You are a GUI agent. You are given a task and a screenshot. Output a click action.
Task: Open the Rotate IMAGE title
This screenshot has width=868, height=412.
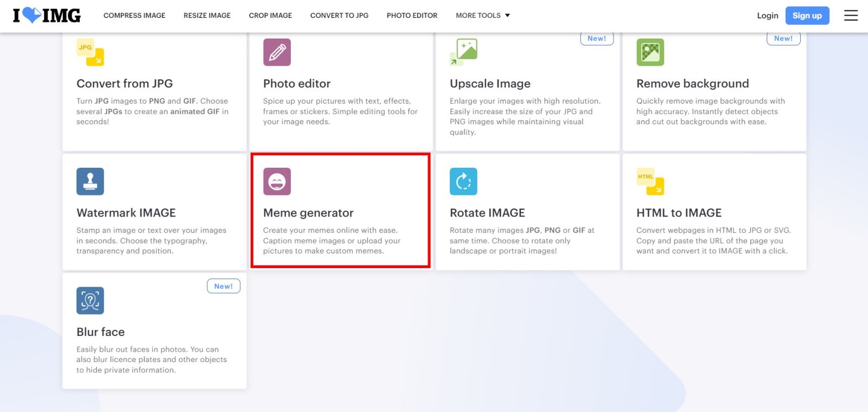coord(488,213)
